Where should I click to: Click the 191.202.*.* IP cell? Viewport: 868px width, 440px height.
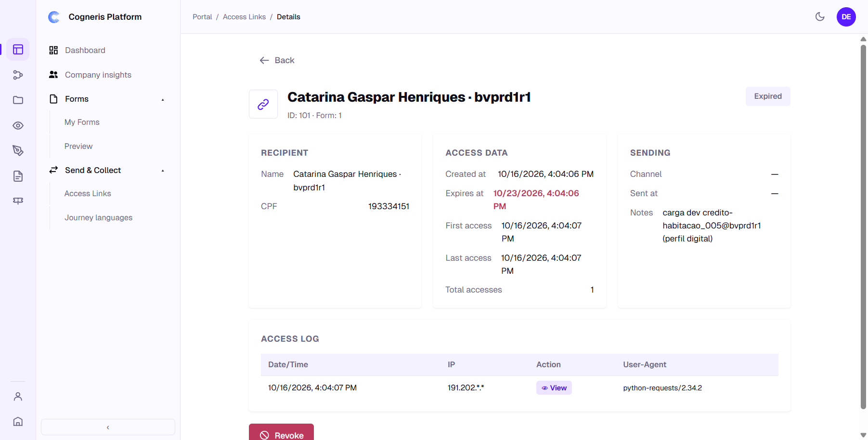click(x=466, y=388)
